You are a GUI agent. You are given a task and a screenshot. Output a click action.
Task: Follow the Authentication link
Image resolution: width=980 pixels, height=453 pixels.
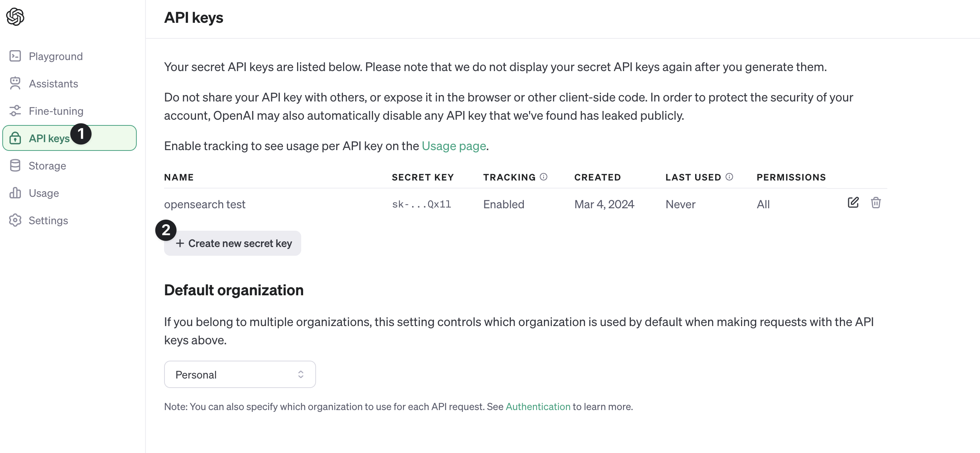[x=537, y=407]
